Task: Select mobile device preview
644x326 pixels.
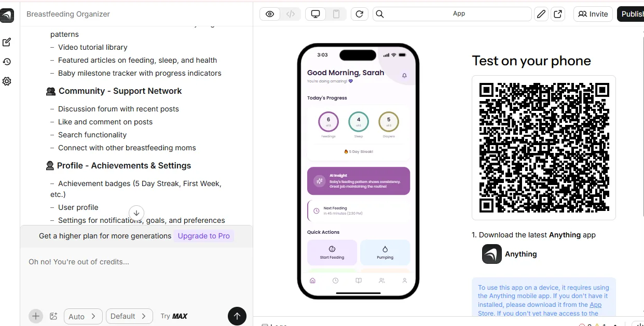Action: [336, 14]
